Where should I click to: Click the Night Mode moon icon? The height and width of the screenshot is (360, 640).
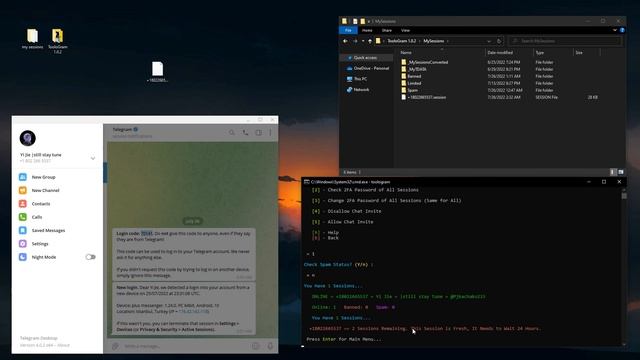(x=23, y=257)
